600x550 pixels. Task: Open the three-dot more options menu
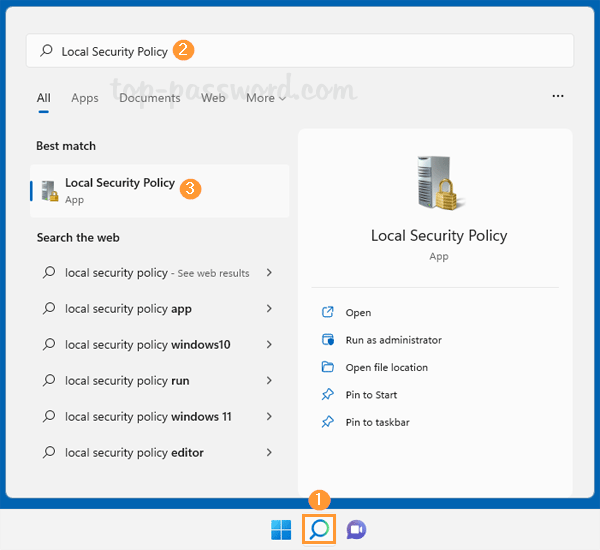tap(558, 97)
